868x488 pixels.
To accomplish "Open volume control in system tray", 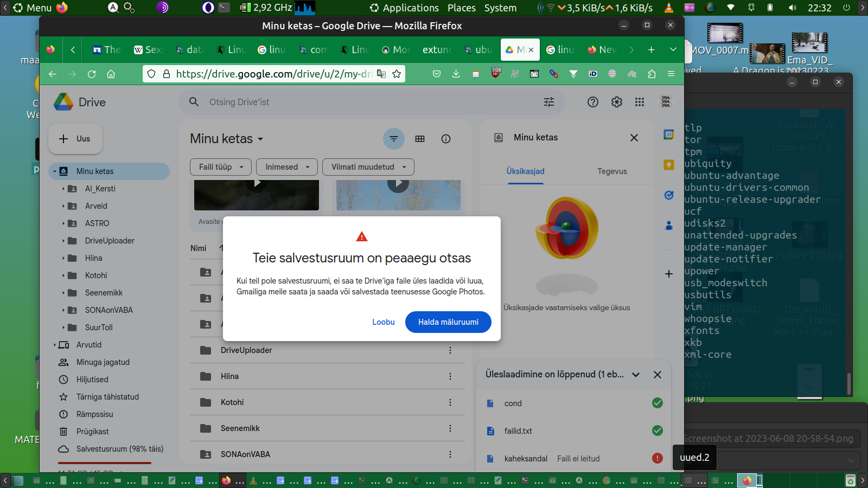I will [793, 8].
